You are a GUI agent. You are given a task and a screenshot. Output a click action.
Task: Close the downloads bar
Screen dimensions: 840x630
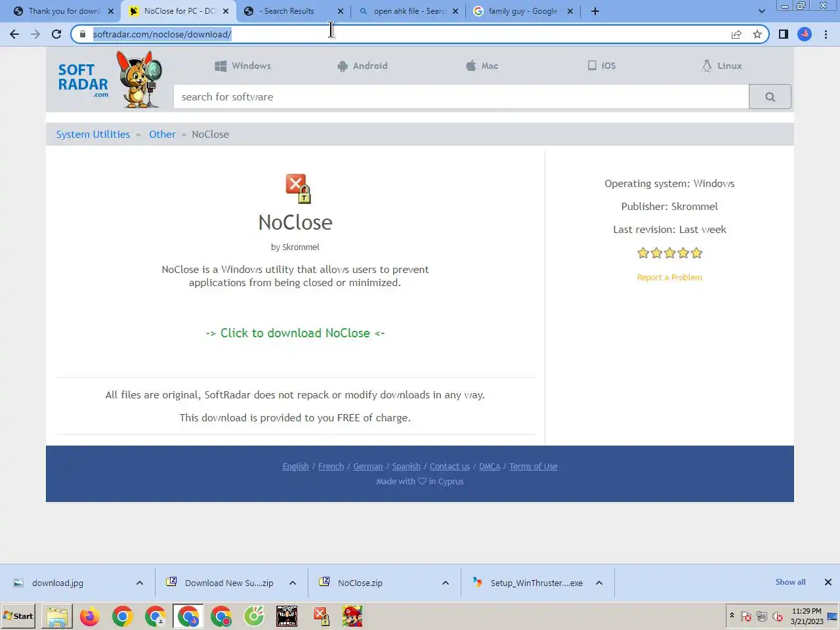(x=828, y=582)
